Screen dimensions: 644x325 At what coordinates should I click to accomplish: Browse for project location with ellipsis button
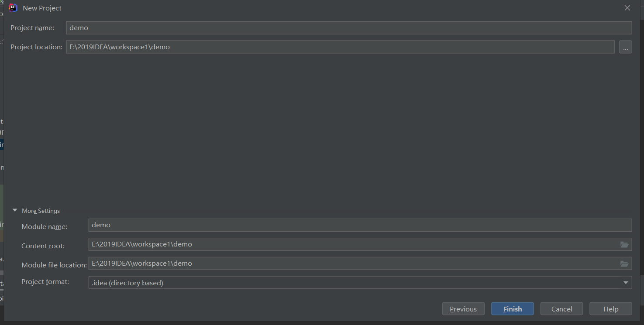625,47
